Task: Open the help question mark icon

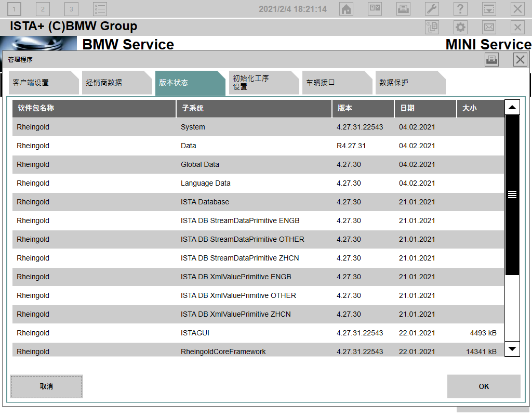Action: (460, 9)
